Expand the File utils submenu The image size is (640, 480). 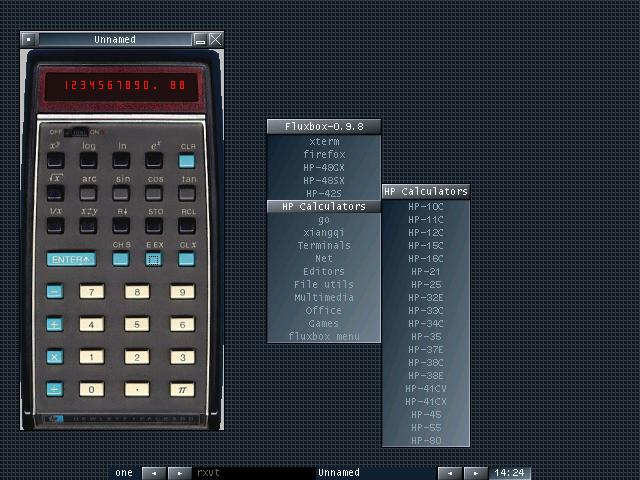click(x=324, y=284)
